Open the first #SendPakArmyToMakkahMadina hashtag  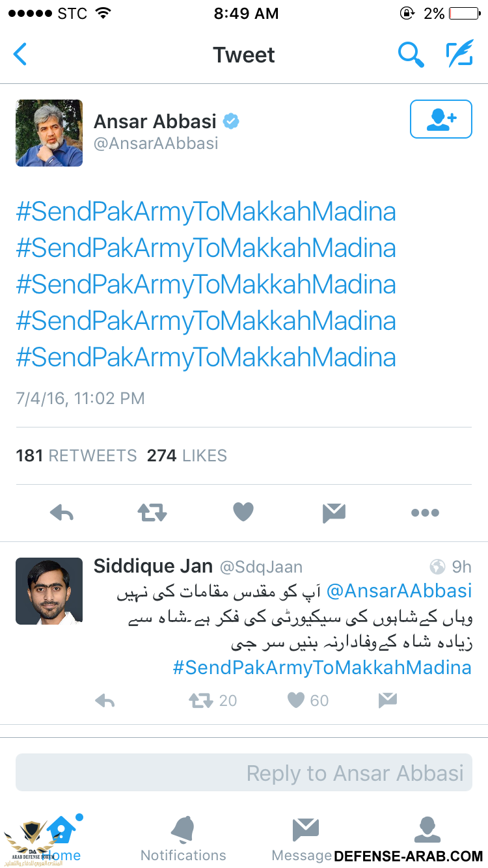206,212
